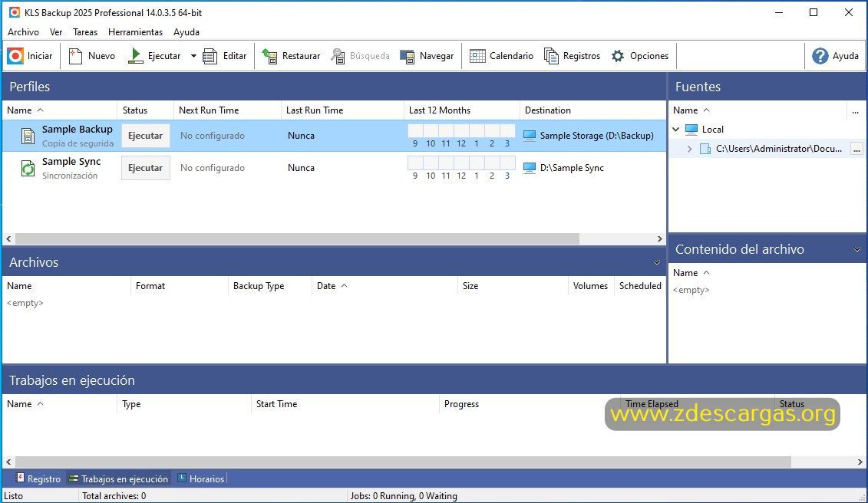The height and width of the screenshot is (503, 868).
Task: Click the Format column header in Archivos
Action: 180,286
